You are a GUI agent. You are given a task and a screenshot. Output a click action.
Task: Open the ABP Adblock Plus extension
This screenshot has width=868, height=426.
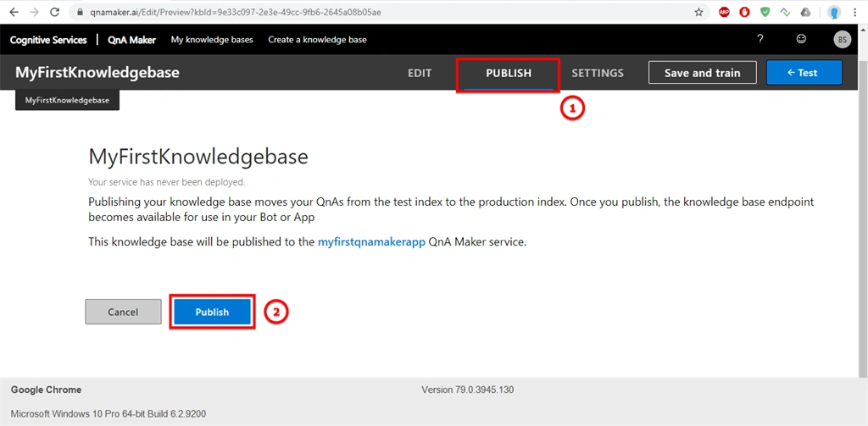[x=724, y=12]
